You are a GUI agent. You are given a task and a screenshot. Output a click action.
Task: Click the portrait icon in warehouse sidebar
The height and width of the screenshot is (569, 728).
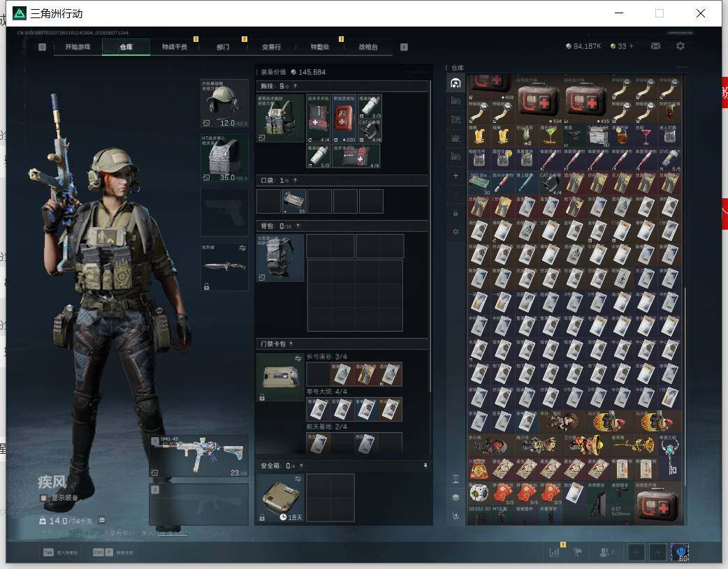click(x=456, y=479)
